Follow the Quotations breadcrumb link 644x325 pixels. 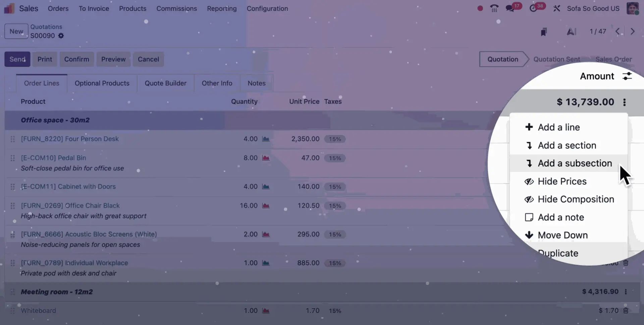(x=46, y=27)
